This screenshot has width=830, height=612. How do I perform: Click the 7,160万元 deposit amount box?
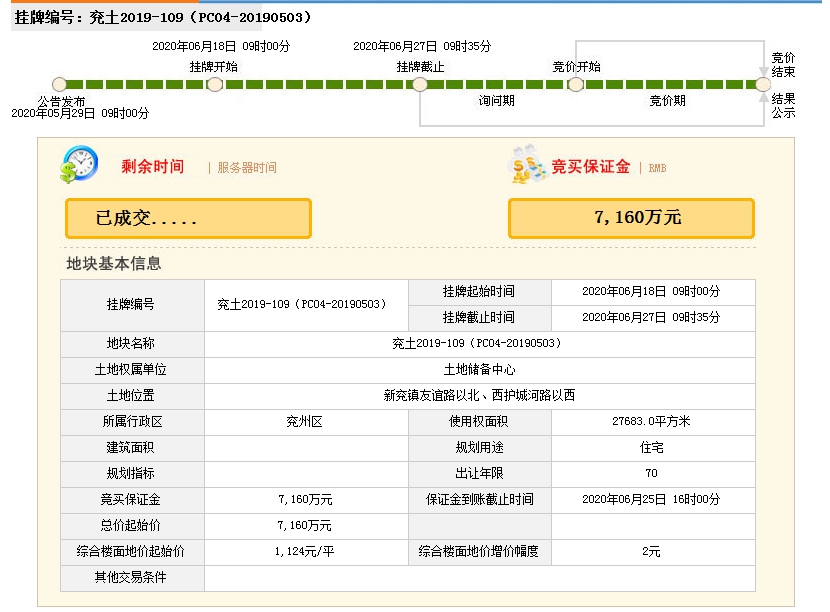(631, 218)
